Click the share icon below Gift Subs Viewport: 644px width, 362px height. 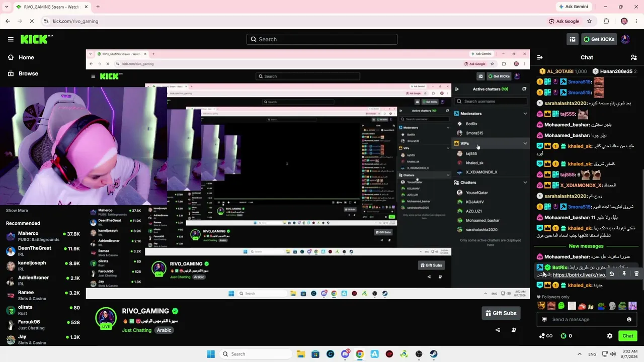498,330
